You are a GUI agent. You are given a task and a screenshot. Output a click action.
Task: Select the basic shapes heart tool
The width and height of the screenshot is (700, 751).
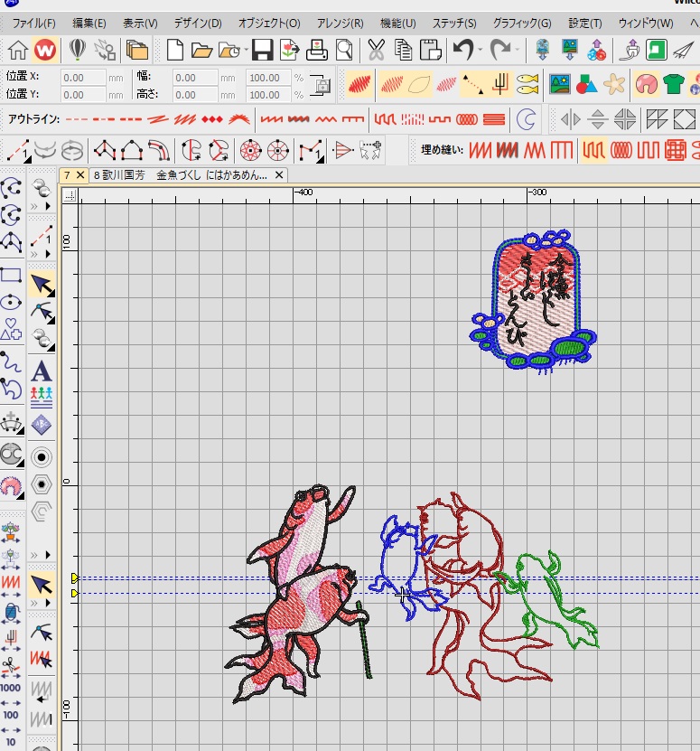pyautogui.click(x=11, y=329)
